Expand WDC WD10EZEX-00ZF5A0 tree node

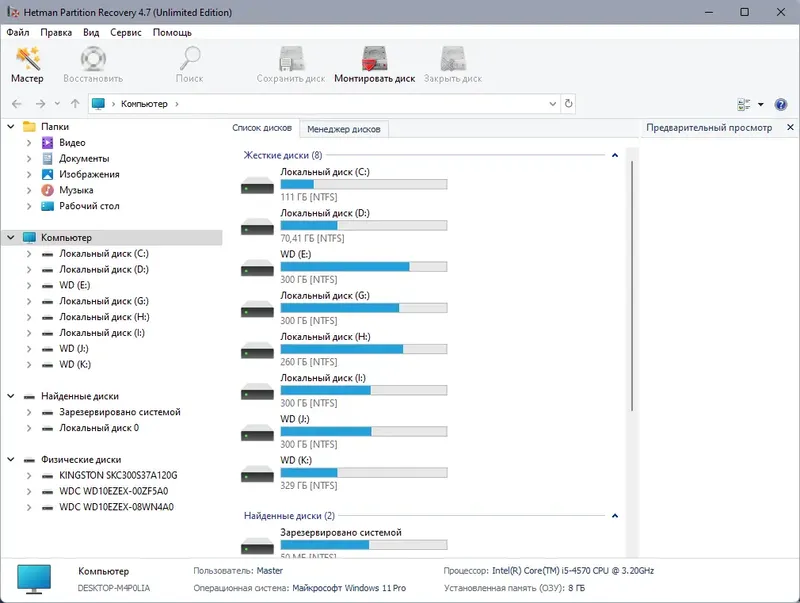29,491
